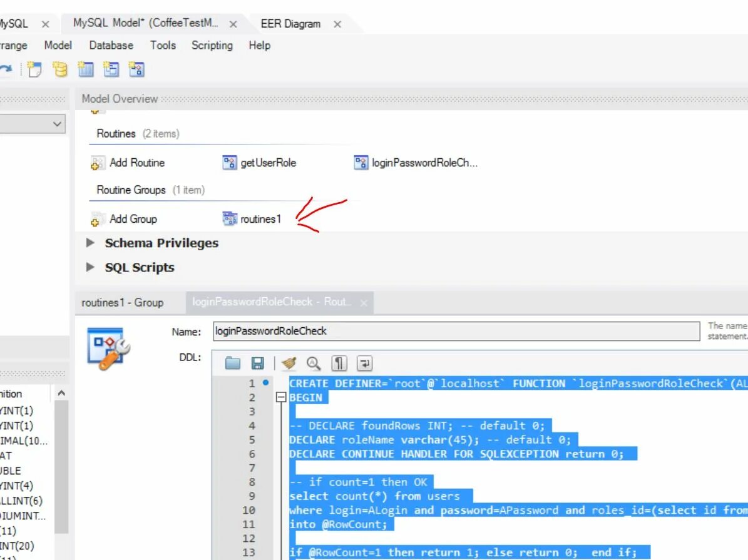
Task: Click the Model Overview panel title
Action: click(120, 99)
